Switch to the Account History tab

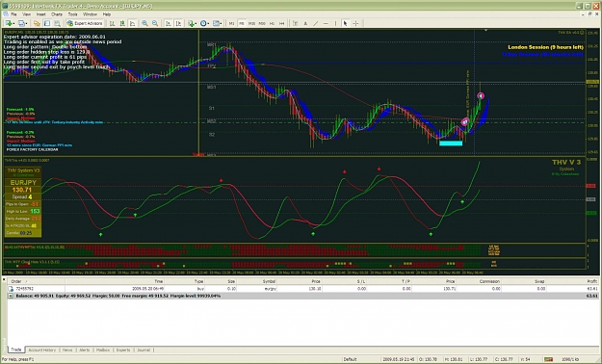41,350
